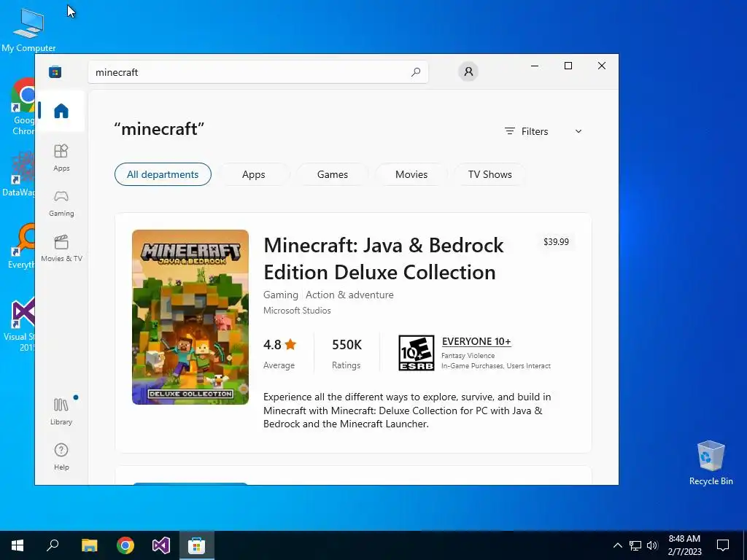Select the TV Shows department filter

(x=489, y=174)
